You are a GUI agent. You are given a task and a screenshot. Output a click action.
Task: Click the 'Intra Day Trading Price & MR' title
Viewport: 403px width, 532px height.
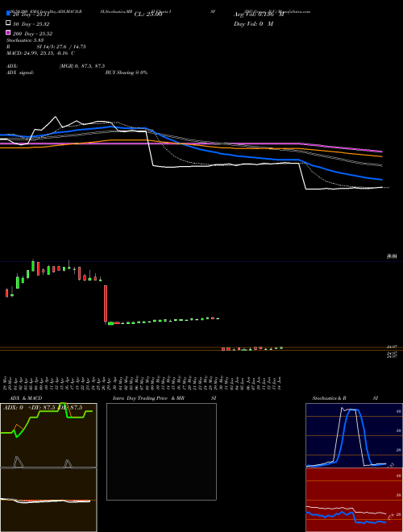click(x=148, y=398)
